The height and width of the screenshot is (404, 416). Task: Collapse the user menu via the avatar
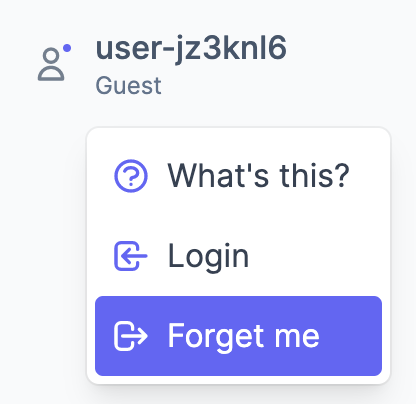pyautogui.click(x=51, y=64)
